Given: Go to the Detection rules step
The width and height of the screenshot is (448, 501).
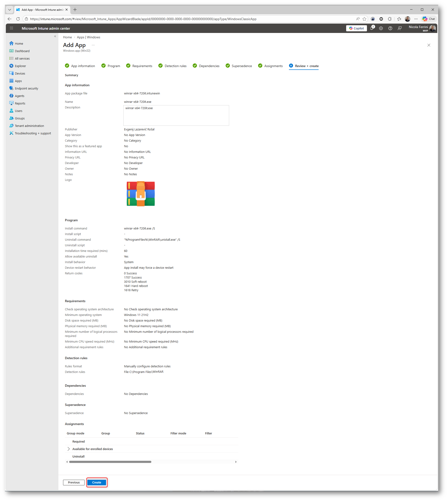Looking at the screenshot, I should click(173, 66).
